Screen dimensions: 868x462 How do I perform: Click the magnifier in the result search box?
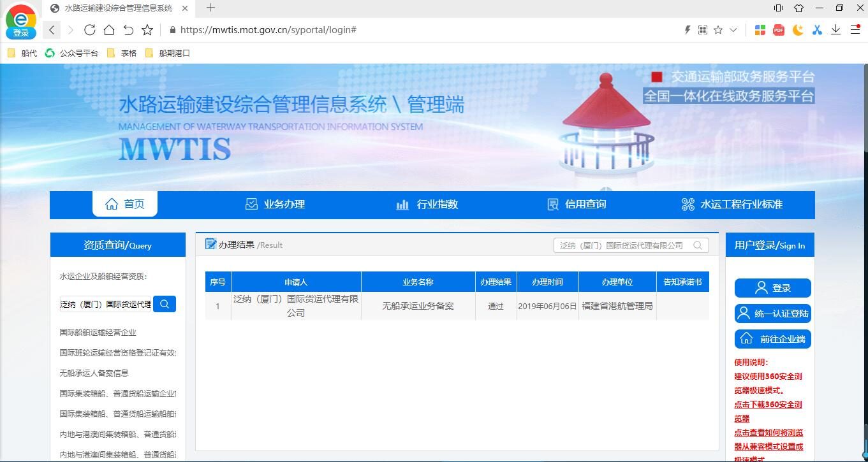pyautogui.click(x=698, y=245)
